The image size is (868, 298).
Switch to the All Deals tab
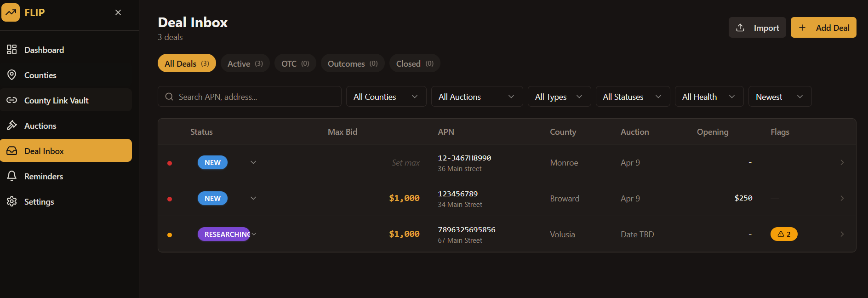coord(187,63)
